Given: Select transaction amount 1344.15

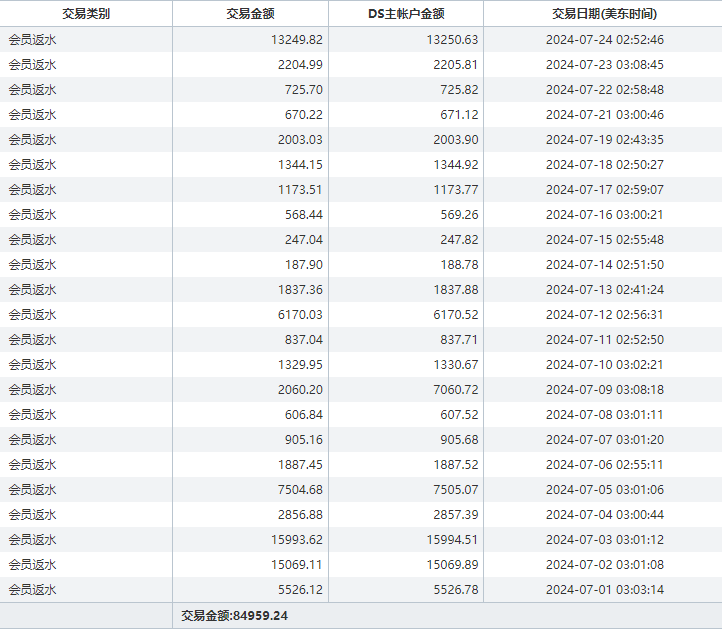Looking at the screenshot, I should point(300,164).
